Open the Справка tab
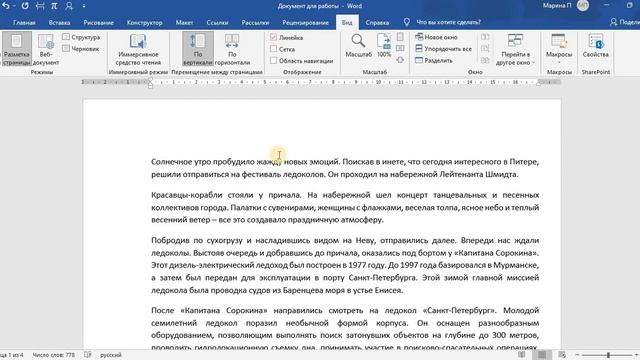640x360 pixels. coord(377,22)
